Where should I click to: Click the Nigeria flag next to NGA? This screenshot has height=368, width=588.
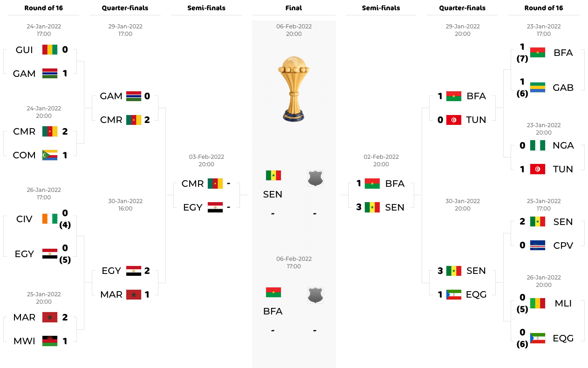tap(538, 145)
